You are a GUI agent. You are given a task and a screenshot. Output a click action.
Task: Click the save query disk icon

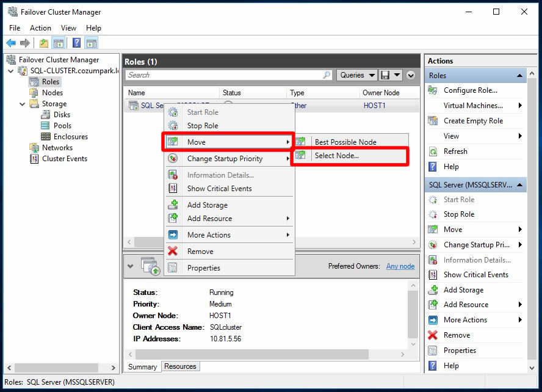coord(385,75)
